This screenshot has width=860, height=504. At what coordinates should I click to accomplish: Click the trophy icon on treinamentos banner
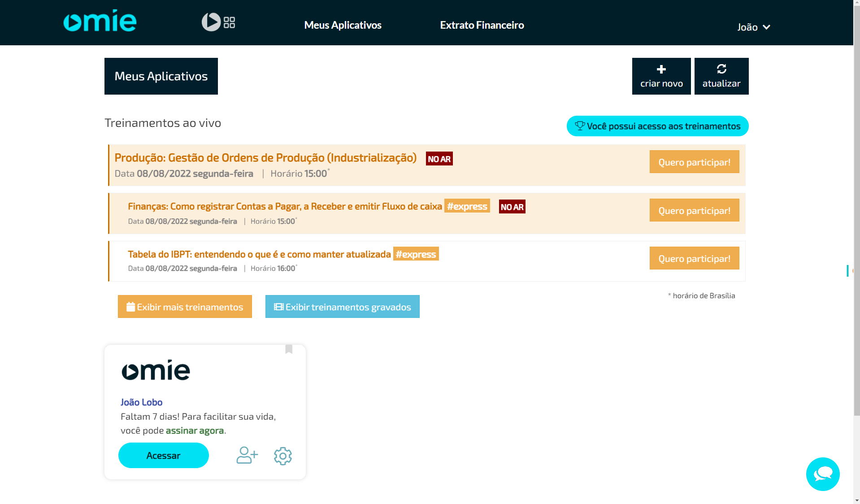[x=580, y=126]
